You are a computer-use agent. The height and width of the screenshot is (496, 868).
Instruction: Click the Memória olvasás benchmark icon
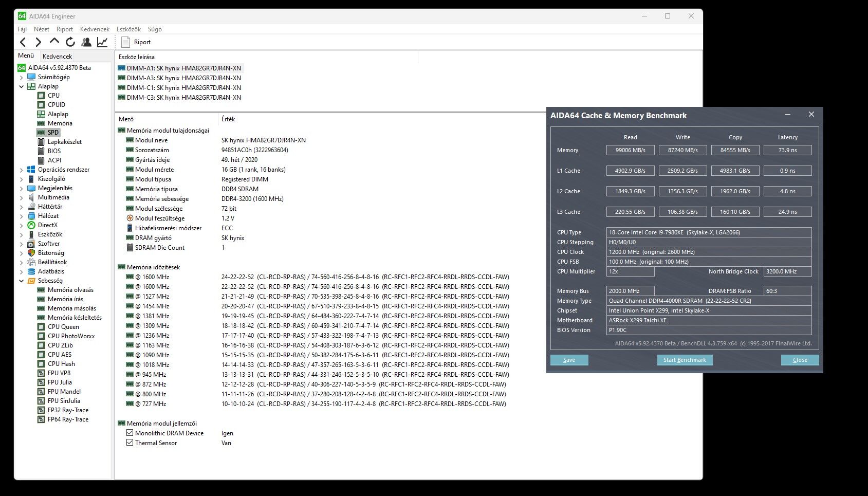pos(41,290)
